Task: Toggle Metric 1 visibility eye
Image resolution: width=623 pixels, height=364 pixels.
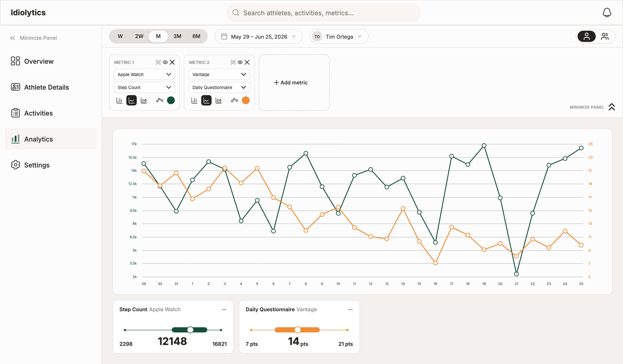Action: [165, 62]
